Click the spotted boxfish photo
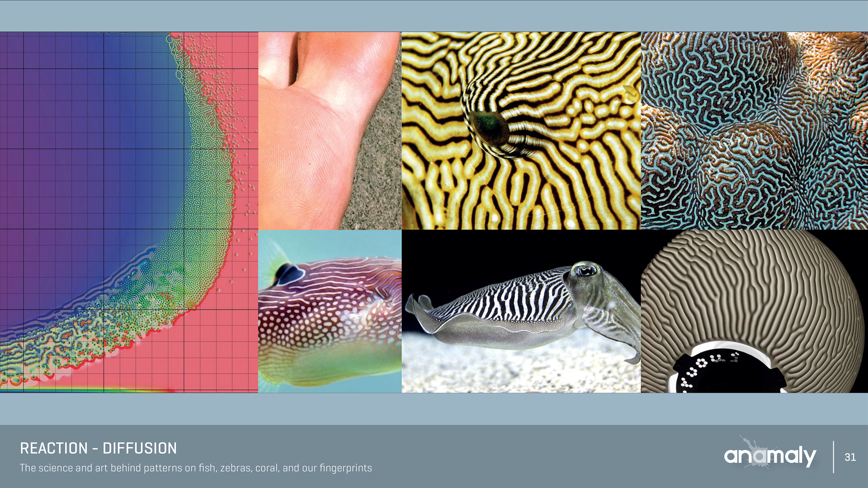The width and height of the screenshot is (868, 488). [330, 311]
